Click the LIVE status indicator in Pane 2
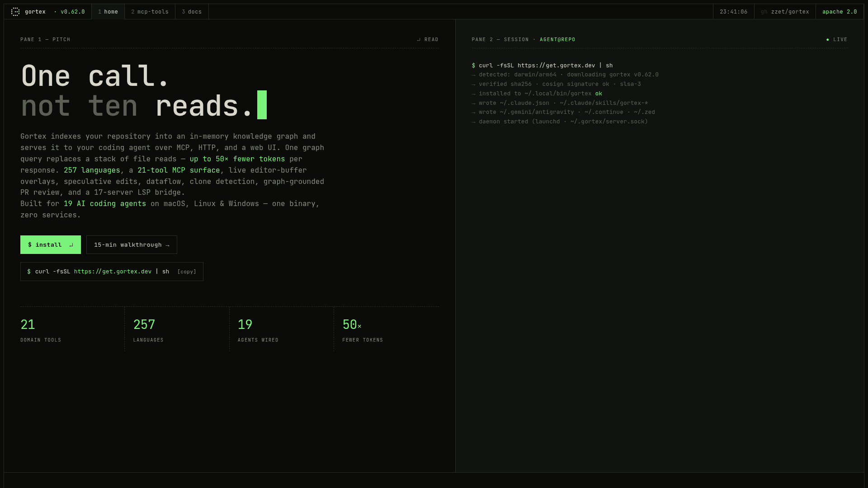This screenshot has height=488, width=868. [837, 40]
